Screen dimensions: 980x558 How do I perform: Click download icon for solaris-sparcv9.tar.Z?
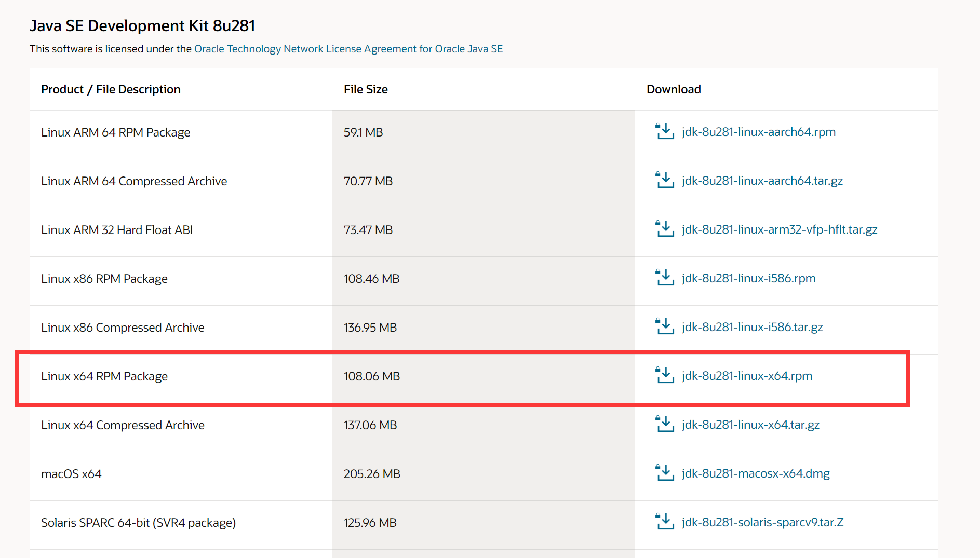tap(664, 522)
